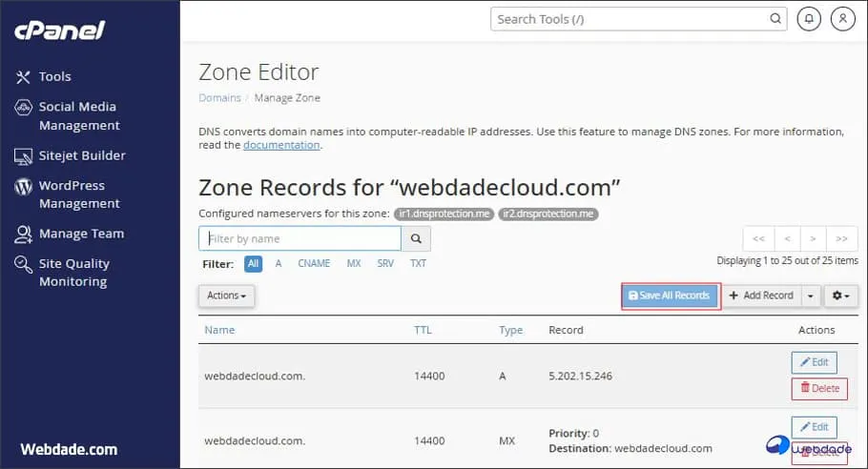Click the cPanel logo
Screen dimensions: 868x469
point(59,31)
